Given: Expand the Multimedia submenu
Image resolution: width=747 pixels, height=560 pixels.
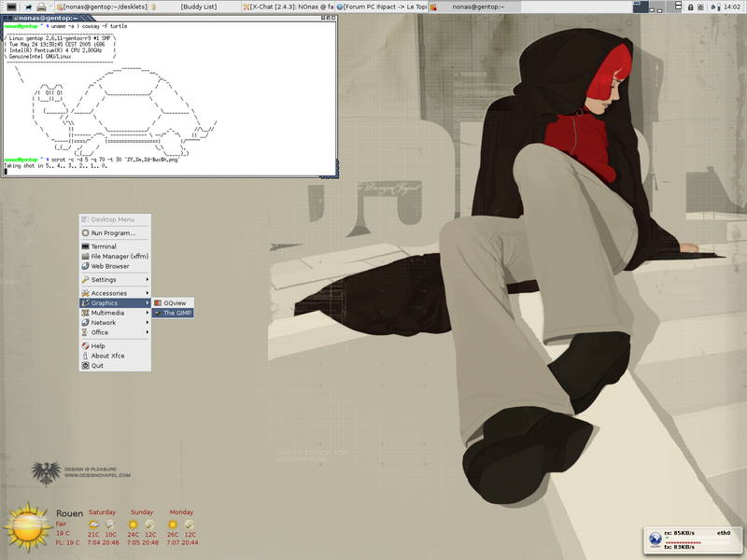Looking at the screenshot, I should pos(115,313).
